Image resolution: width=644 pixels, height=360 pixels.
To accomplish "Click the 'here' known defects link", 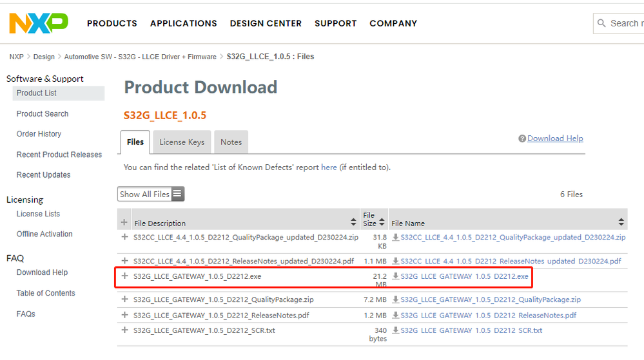I will click(x=329, y=167).
